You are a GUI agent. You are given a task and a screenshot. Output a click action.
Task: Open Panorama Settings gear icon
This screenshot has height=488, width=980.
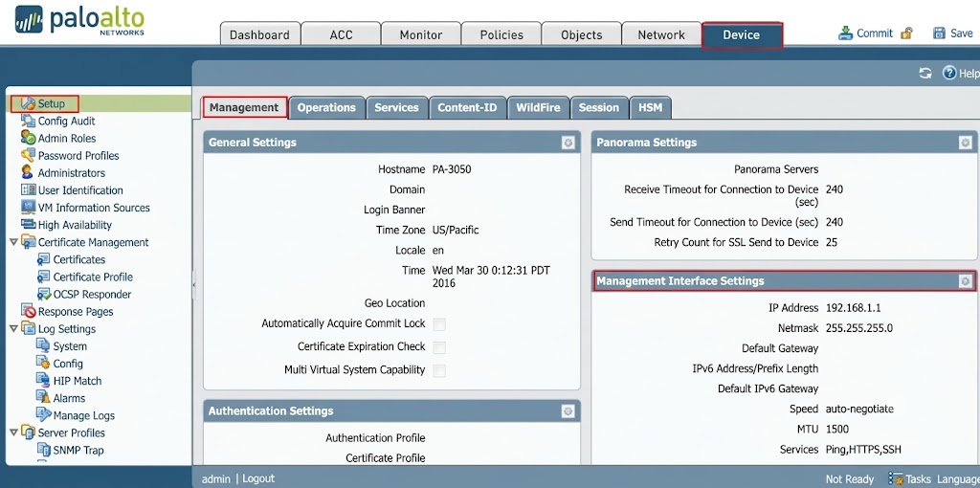[x=965, y=143]
